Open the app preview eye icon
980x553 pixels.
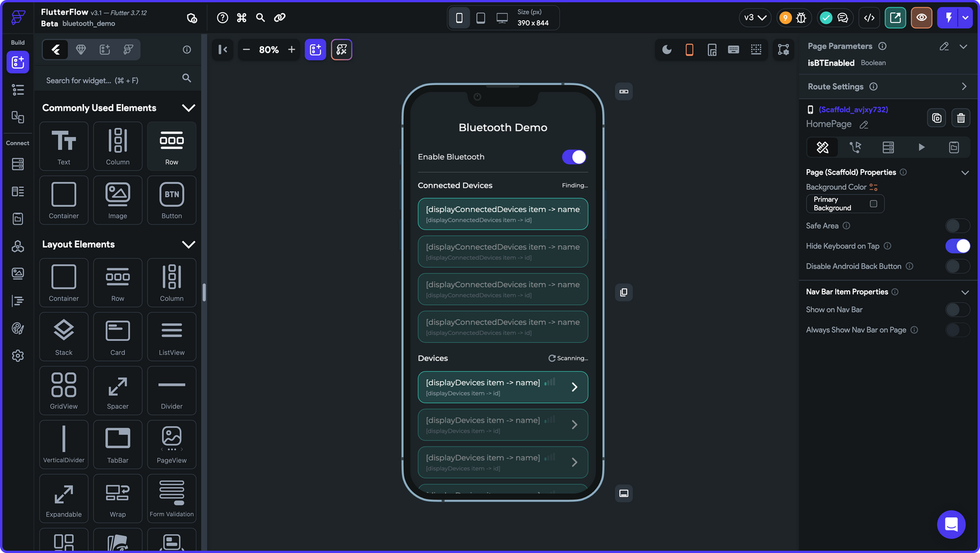point(921,18)
